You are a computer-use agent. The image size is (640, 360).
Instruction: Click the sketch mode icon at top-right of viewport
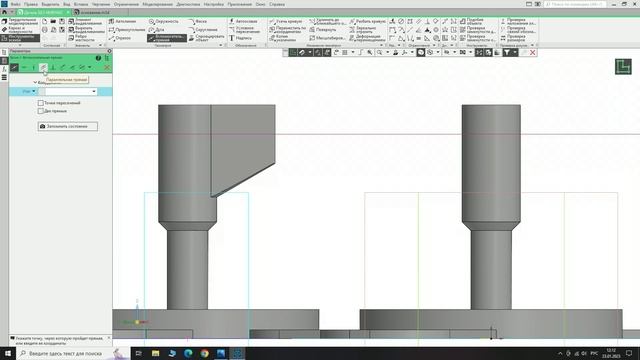[x=623, y=67]
